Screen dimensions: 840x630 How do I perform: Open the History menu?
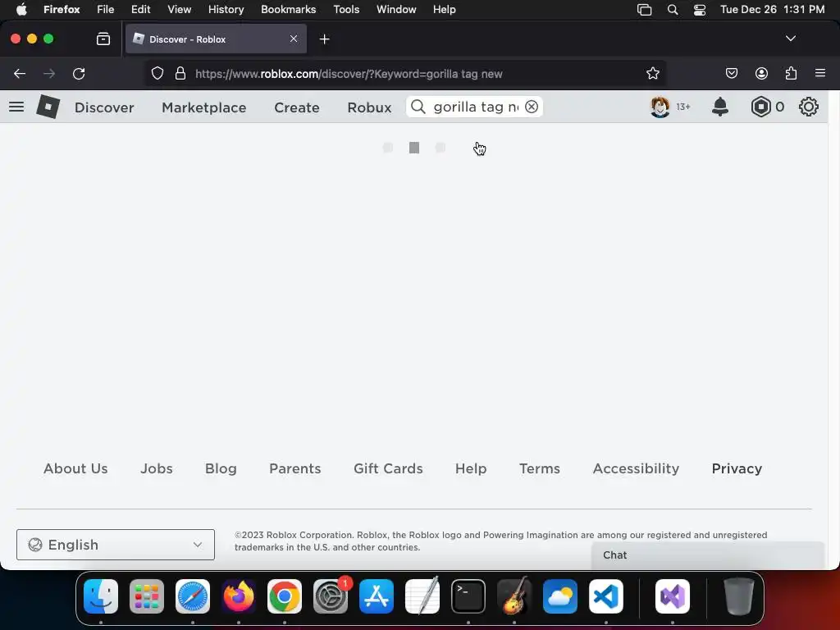(x=226, y=9)
